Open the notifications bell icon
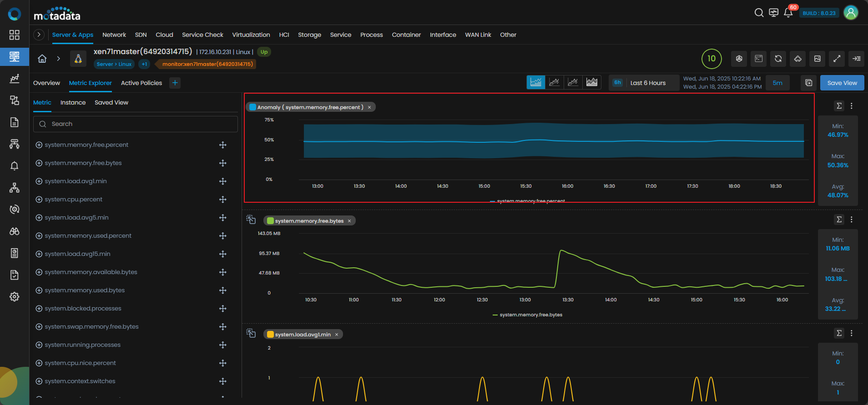868x405 pixels. pos(788,13)
